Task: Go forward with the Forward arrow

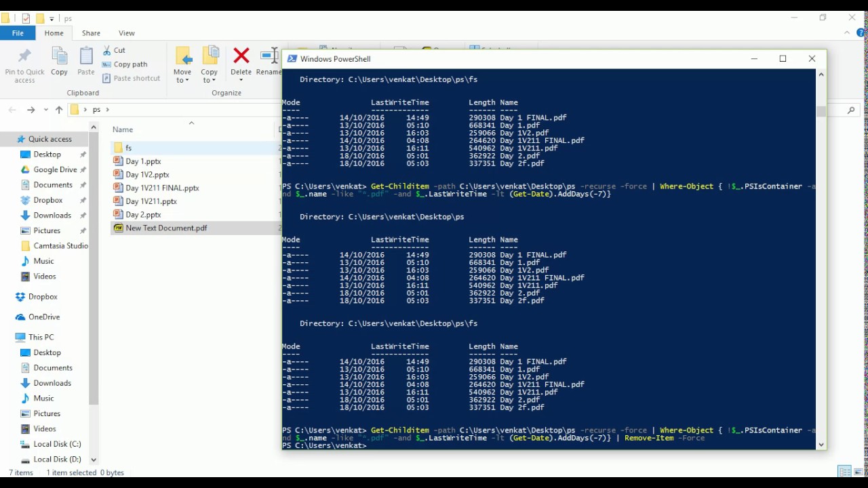Action: (31, 110)
